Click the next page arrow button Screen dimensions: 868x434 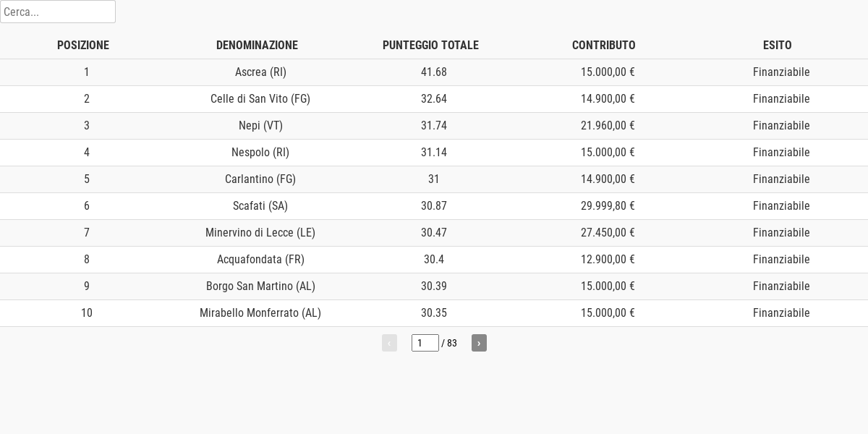pos(479,343)
